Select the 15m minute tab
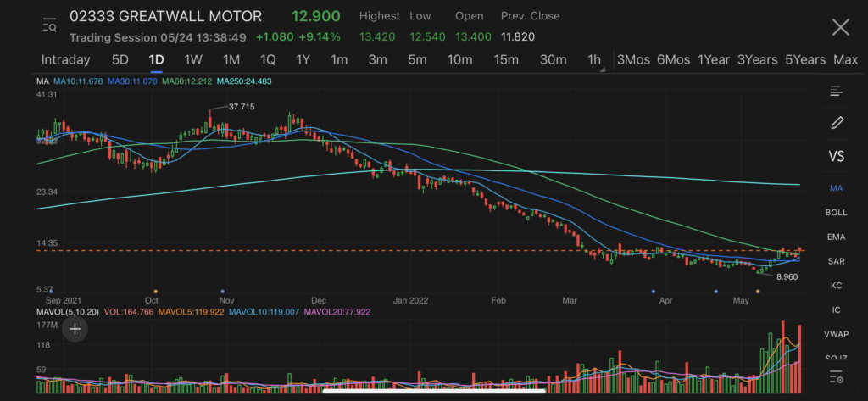Screen dimensions: 868x401 506,60
